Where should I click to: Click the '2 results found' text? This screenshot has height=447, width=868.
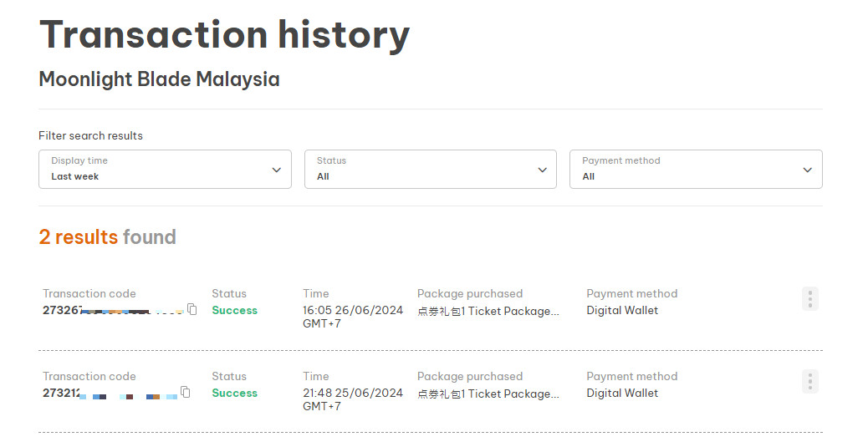click(x=107, y=237)
